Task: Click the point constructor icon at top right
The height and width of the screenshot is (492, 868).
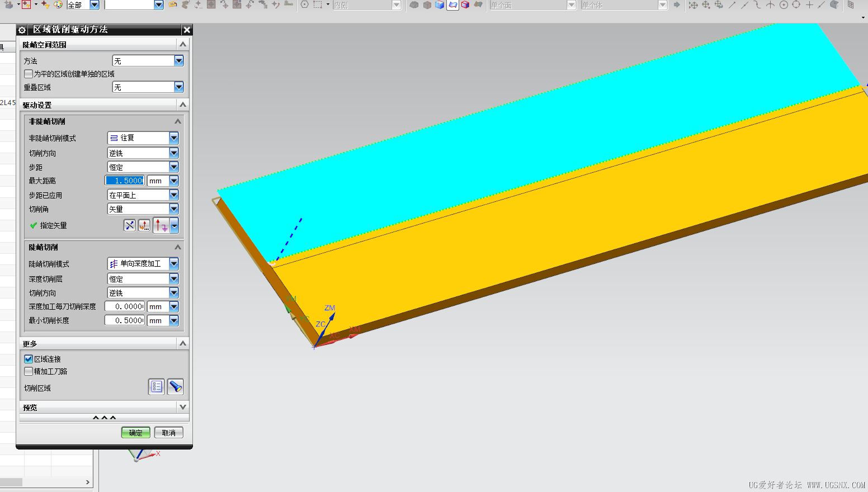Action: pos(809,6)
